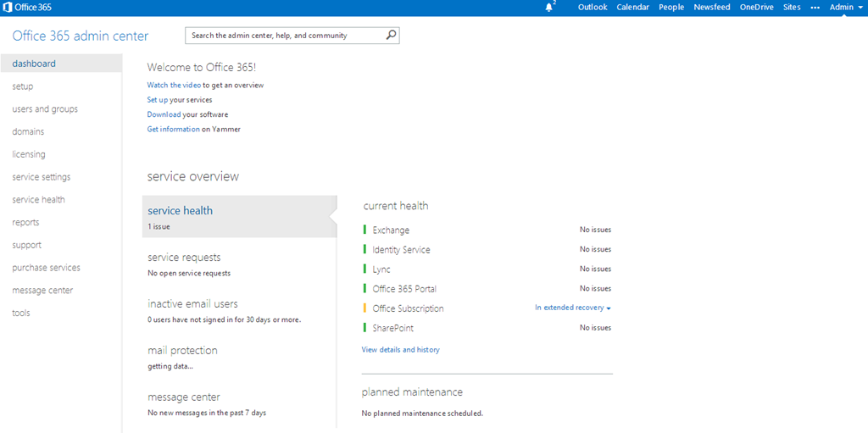Click the SharePoint service row
Viewport: 868px width, 433px height.
[487, 328]
